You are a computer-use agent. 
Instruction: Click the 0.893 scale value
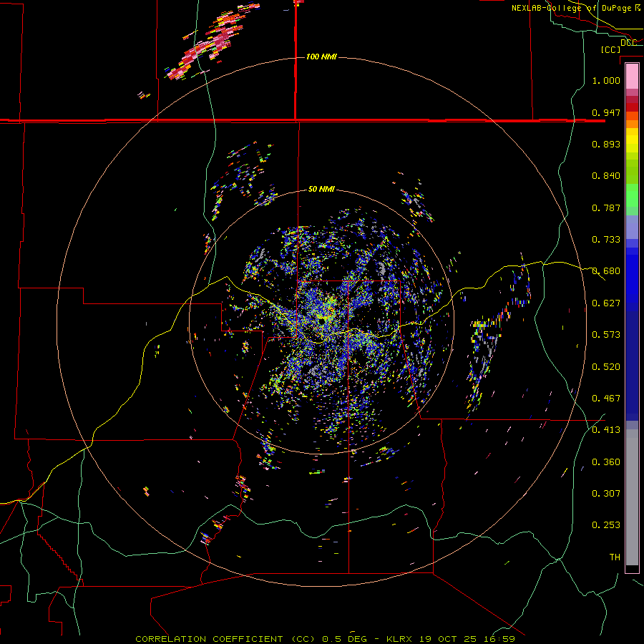pyautogui.click(x=606, y=144)
